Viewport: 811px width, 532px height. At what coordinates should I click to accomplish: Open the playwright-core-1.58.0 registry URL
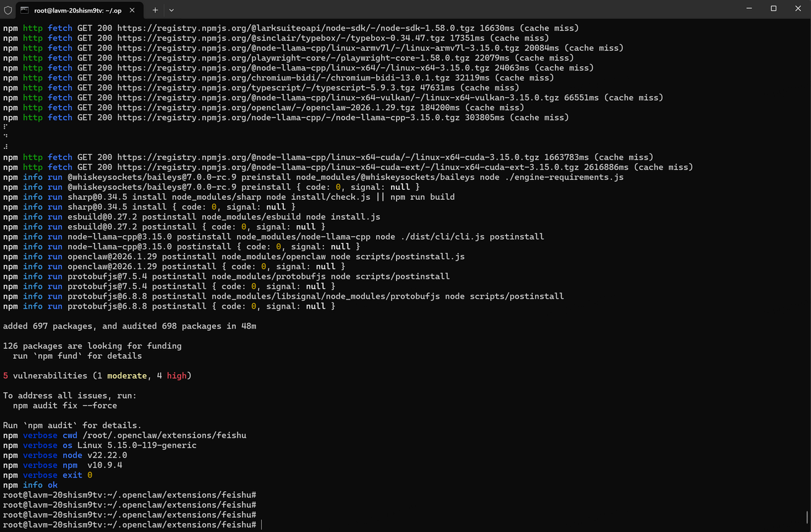click(x=293, y=58)
